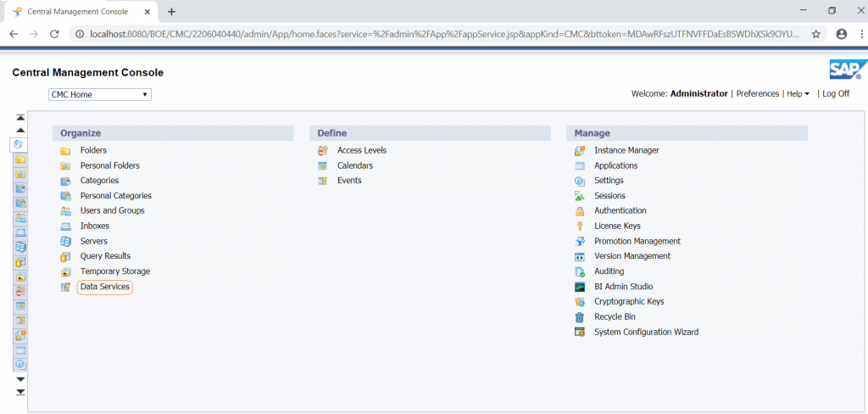Viewport: 868px width, 414px height.
Task: Click the Access Levels icon under Define
Action: tap(322, 151)
